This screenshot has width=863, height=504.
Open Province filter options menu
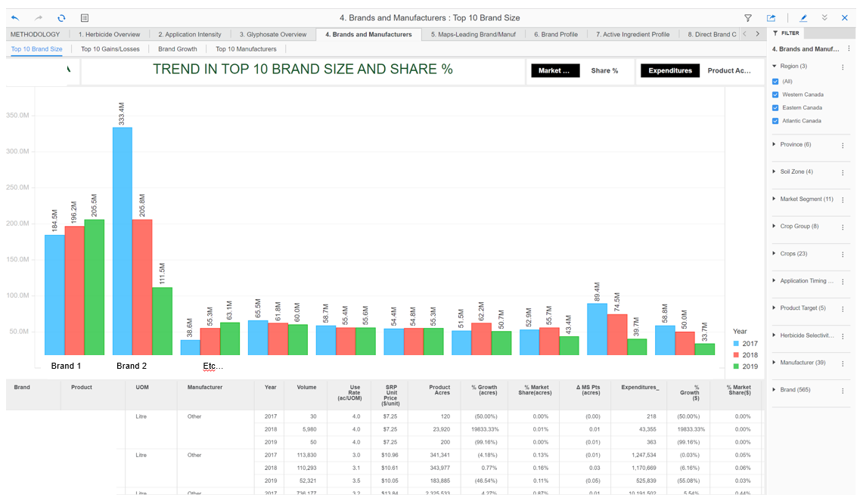coord(843,146)
